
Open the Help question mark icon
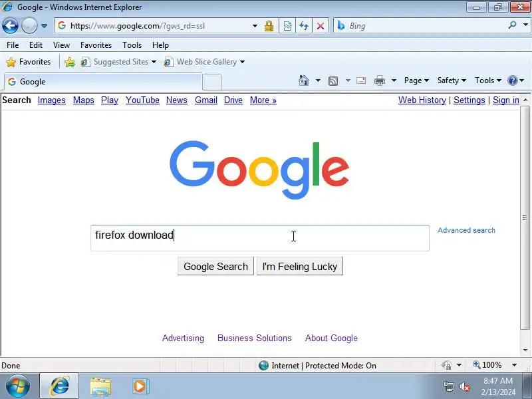tap(512, 80)
